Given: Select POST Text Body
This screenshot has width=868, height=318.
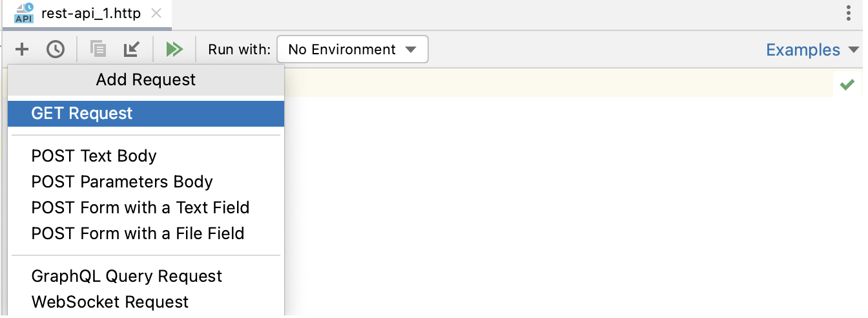Looking at the screenshot, I should pyautogui.click(x=94, y=156).
